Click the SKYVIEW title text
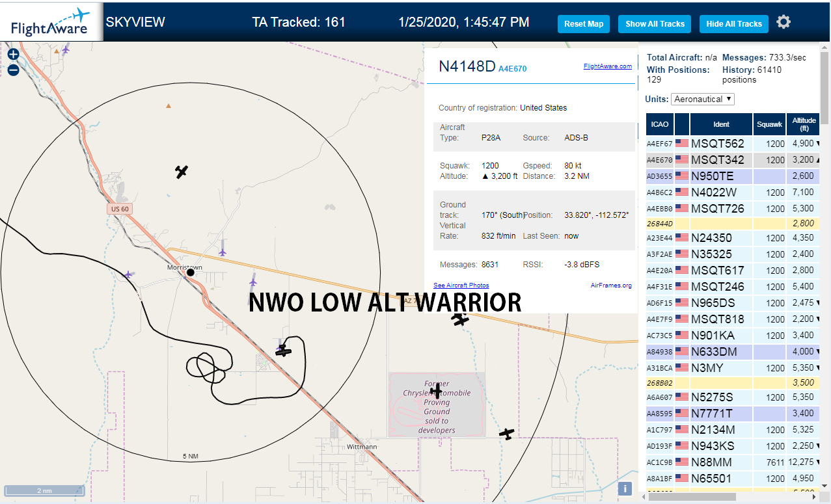The width and height of the screenshot is (831, 504). coord(135,22)
